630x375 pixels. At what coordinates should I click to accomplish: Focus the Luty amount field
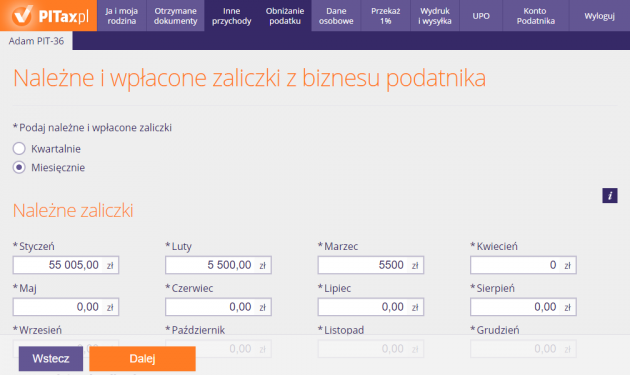point(218,265)
